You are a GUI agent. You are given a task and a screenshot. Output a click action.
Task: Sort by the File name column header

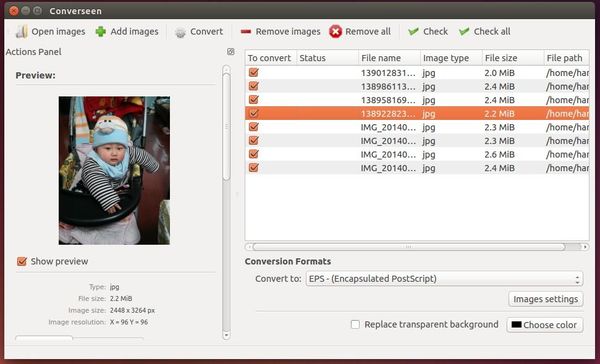(x=389, y=58)
